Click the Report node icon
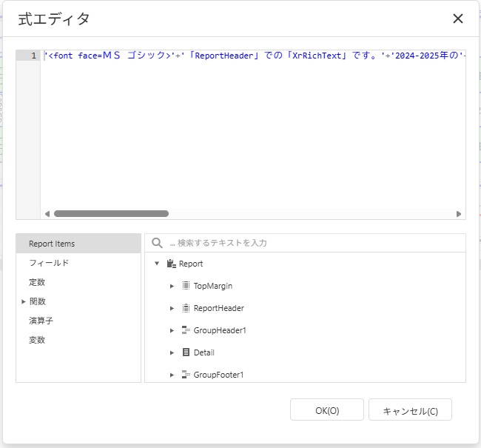Screen dimensions: 481x448 coord(172,264)
